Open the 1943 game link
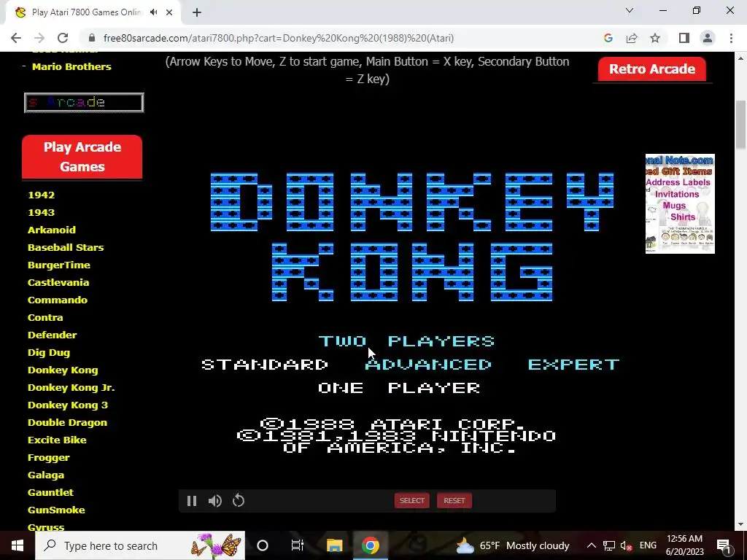 pyautogui.click(x=41, y=212)
